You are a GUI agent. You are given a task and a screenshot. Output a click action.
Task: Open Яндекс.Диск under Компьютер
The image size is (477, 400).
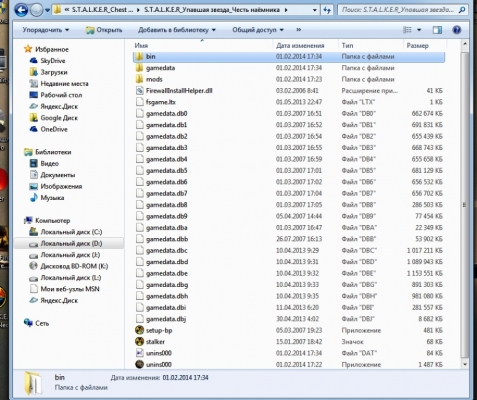click(x=53, y=300)
